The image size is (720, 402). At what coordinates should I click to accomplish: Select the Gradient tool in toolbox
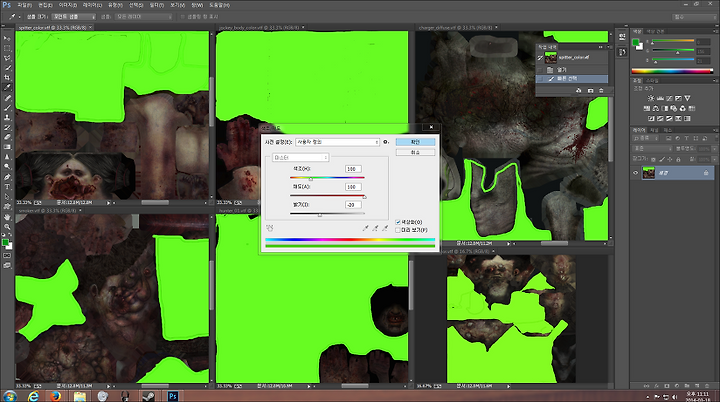pyautogui.click(x=7, y=147)
